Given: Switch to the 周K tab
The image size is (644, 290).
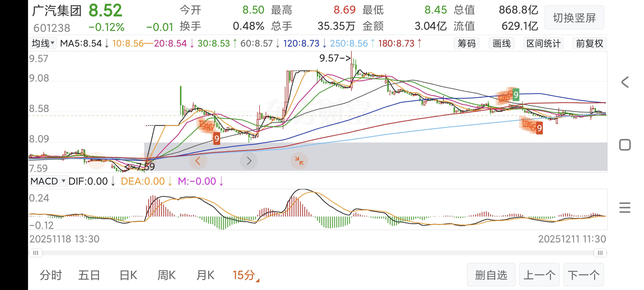Looking at the screenshot, I should click(x=166, y=275).
